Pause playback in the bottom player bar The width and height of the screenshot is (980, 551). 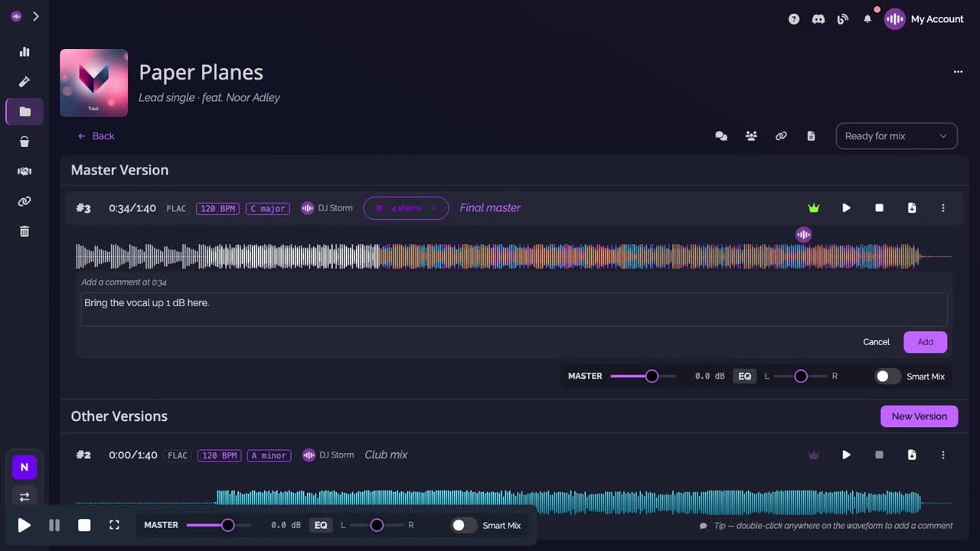point(54,525)
